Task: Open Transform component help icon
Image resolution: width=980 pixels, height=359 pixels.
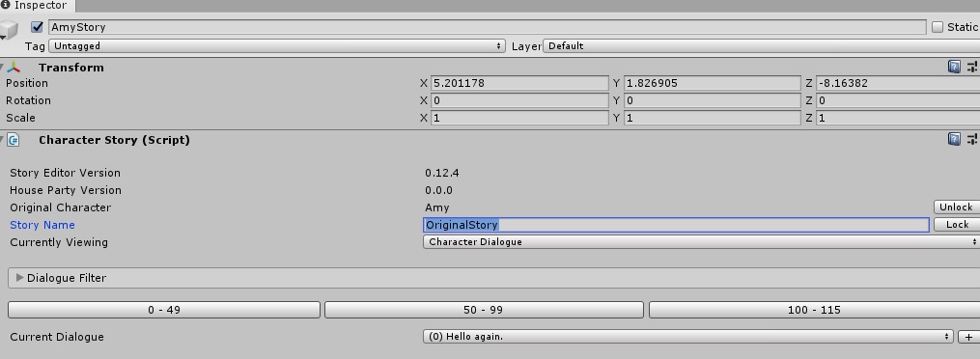Action: pos(954,68)
